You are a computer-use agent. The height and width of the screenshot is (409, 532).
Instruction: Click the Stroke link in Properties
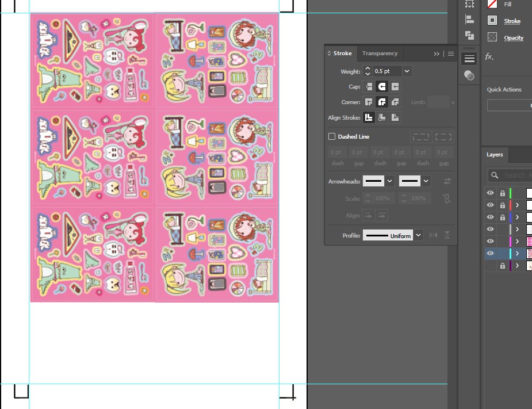pyautogui.click(x=512, y=21)
